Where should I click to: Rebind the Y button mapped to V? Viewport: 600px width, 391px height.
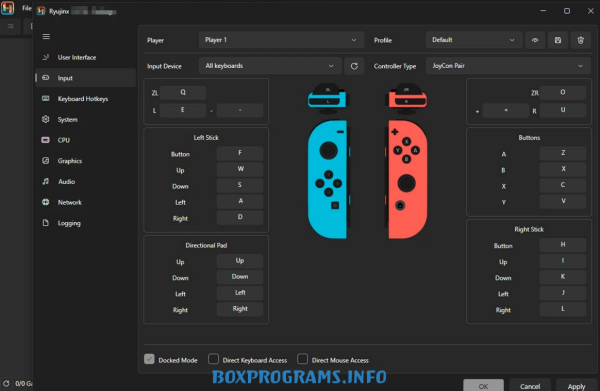[562, 201]
